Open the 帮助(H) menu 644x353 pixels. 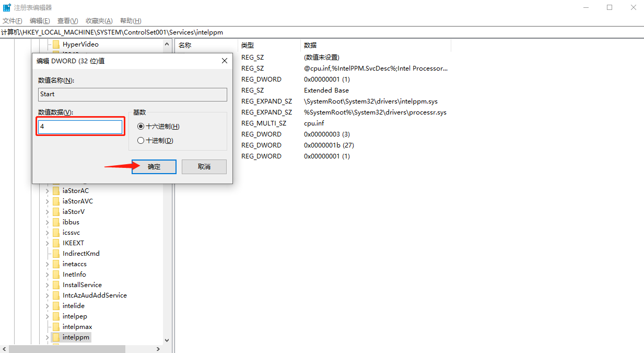click(131, 21)
